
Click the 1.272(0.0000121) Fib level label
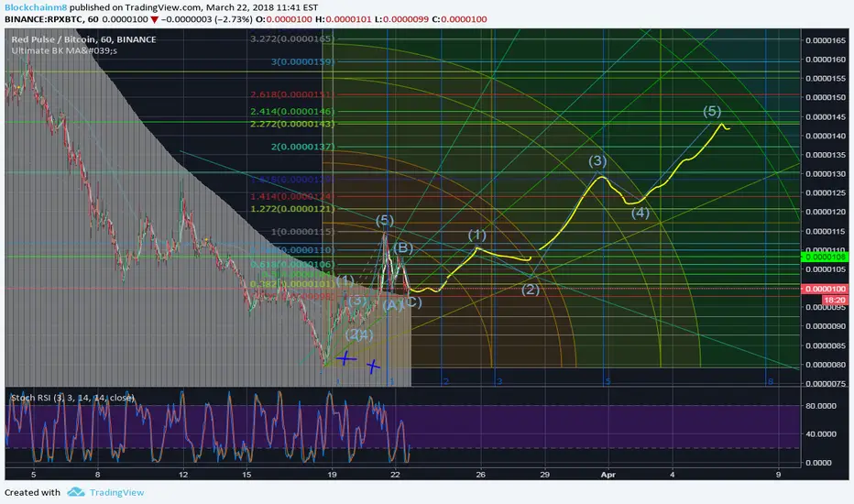pyautogui.click(x=292, y=209)
